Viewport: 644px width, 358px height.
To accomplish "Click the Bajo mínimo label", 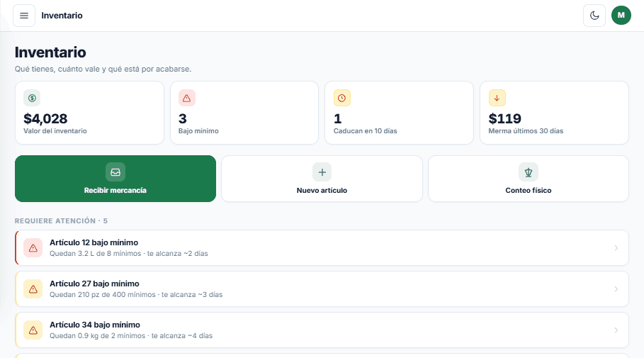I will click(198, 131).
